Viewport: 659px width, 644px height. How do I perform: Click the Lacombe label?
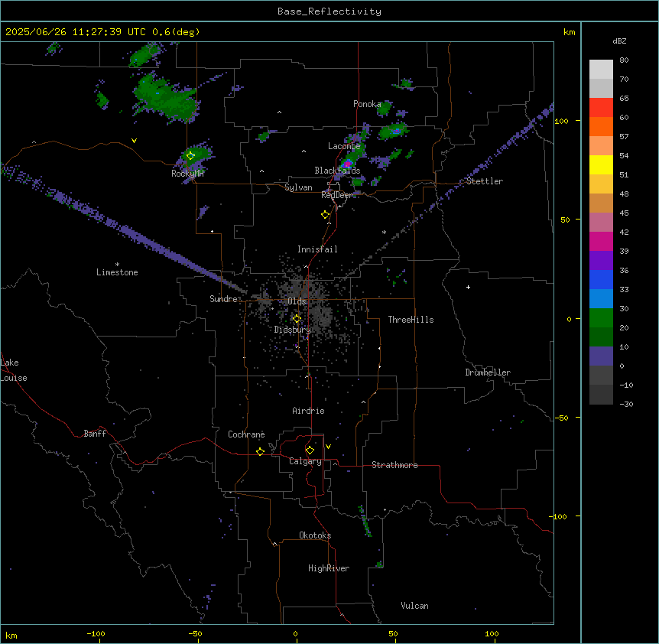coord(344,146)
